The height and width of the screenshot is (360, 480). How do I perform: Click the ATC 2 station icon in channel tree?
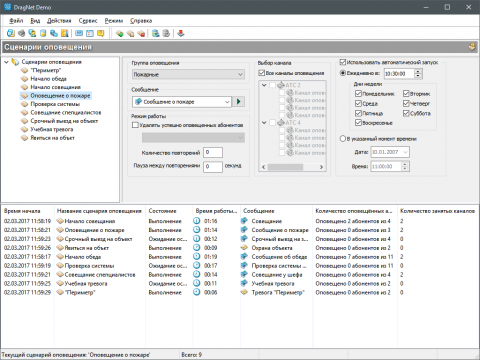pyautogui.click(x=281, y=85)
